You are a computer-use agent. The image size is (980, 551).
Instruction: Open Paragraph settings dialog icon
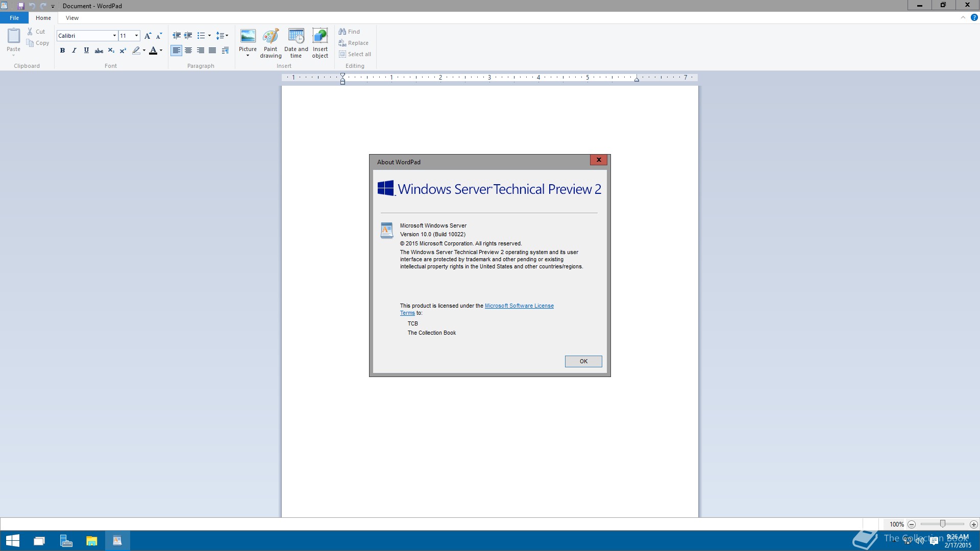tap(225, 51)
